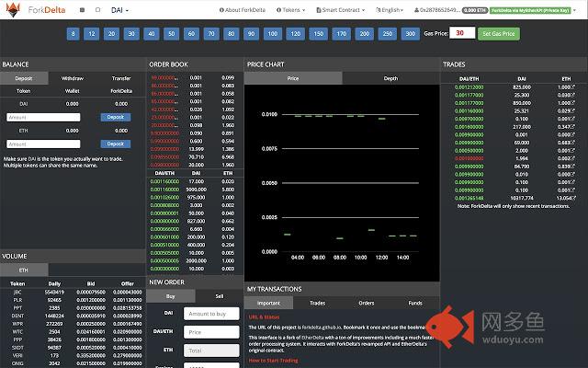Open the Important tab in My Transactions

(x=268, y=303)
